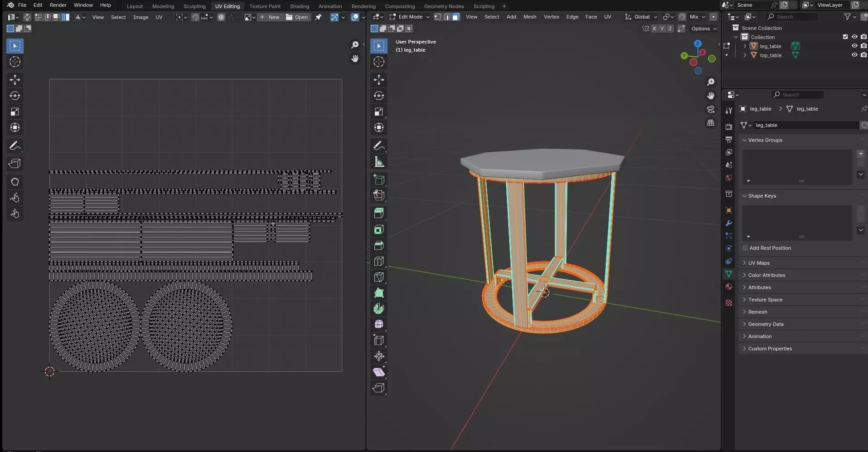The width and height of the screenshot is (868, 452).
Task: Click New image in the UV editor
Action: pyautogui.click(x=270, y=17)
